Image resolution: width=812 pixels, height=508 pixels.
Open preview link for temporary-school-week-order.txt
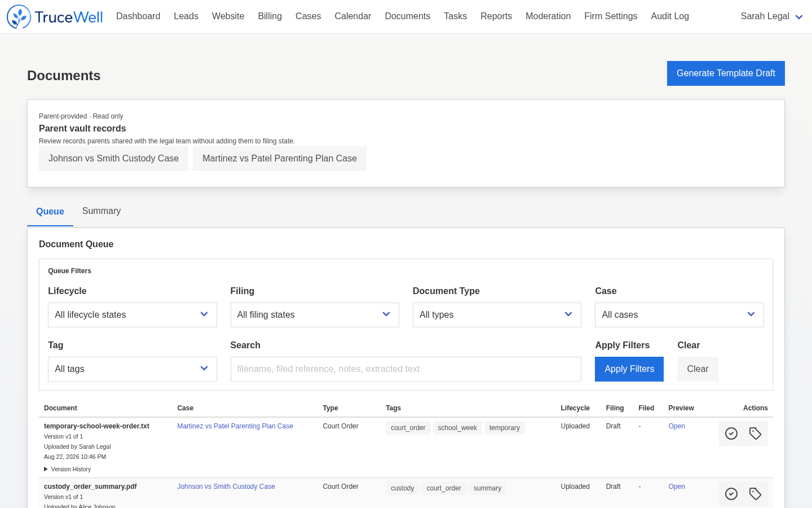pos(677,426)
